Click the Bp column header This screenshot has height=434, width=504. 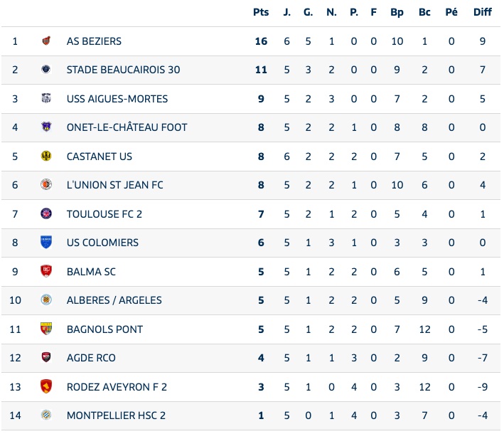[397, 12]
